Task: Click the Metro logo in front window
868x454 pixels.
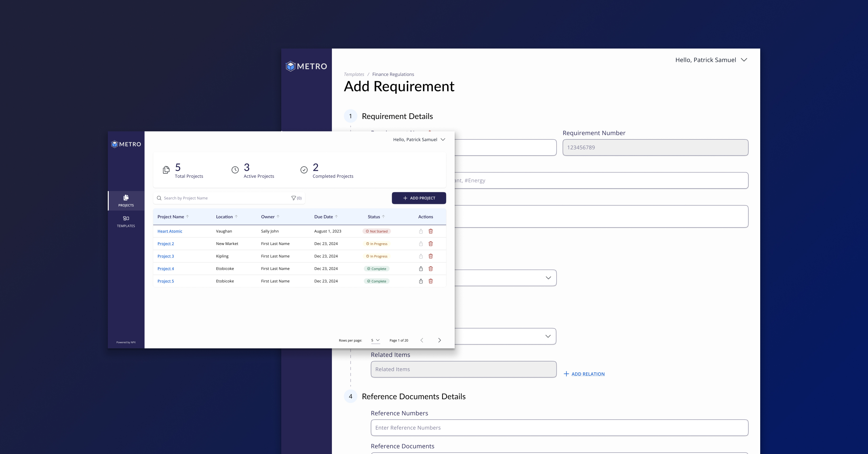Action: click(x=126, y=144)
